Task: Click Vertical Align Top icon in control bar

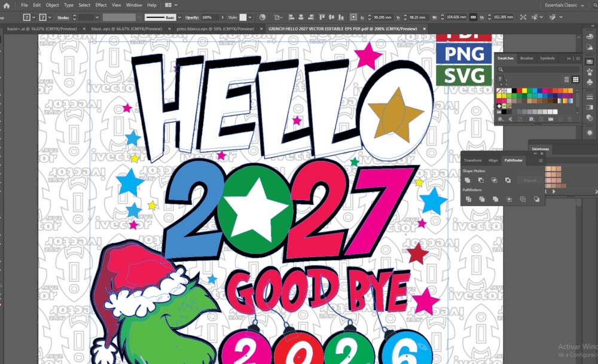Action: [x=322, y=17]
